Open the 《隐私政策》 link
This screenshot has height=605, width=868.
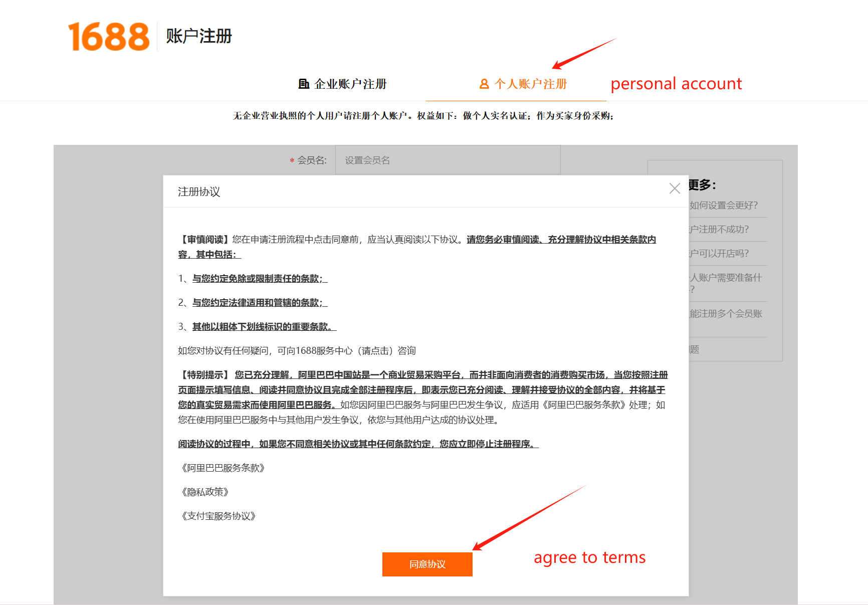coord(205,492)
